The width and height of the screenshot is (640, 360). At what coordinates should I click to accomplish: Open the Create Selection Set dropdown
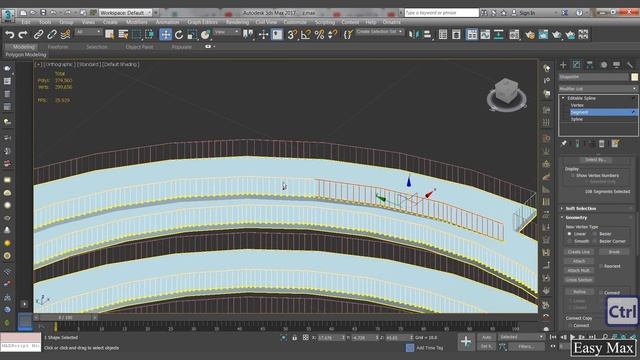pyautogui.click(x=379, y=32)
